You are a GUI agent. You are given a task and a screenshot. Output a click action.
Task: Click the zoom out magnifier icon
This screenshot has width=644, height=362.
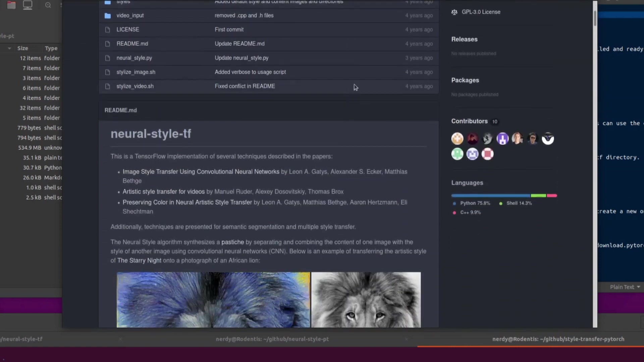48,5
